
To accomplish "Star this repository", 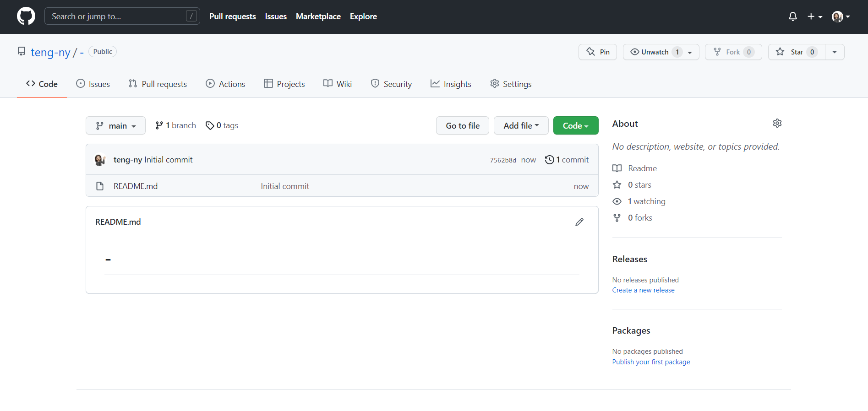I will coord(797,52).
